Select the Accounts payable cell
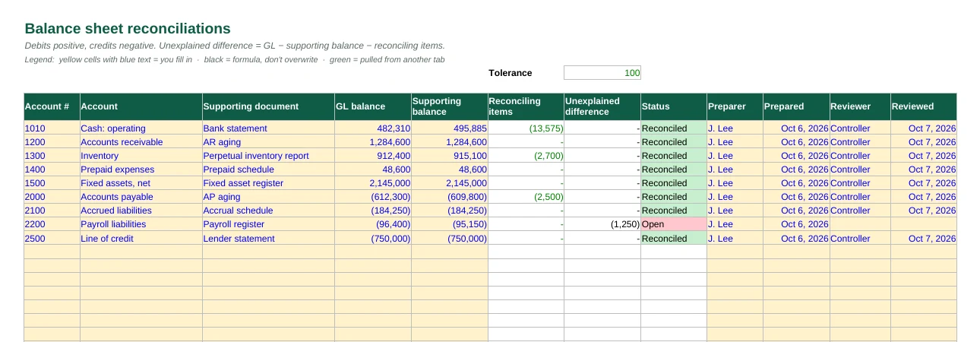Image resolution: width=980 pixels, height=342 pixels. (x=141, y=197)
